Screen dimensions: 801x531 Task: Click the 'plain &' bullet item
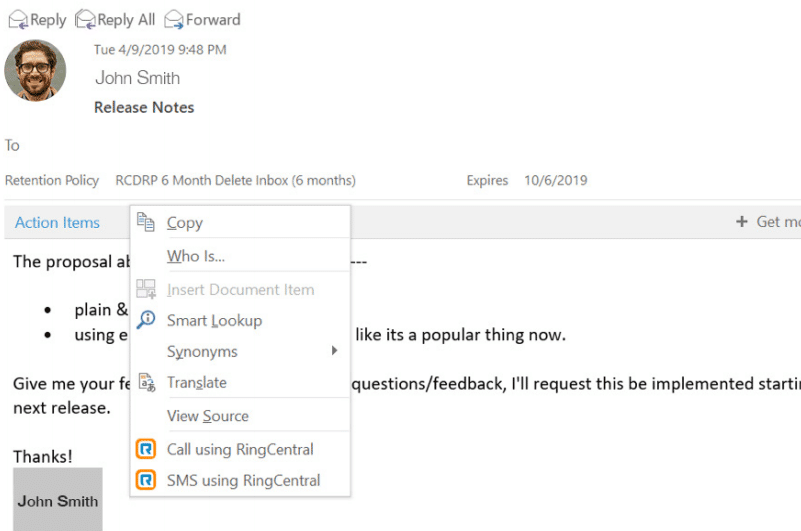pos(101,310)
